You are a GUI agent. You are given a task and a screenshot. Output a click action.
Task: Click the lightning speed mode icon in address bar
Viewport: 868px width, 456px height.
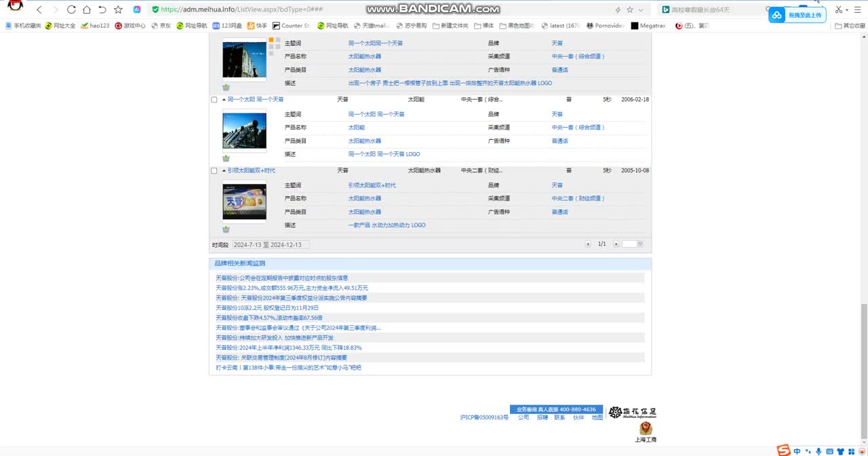pos(617,9)
